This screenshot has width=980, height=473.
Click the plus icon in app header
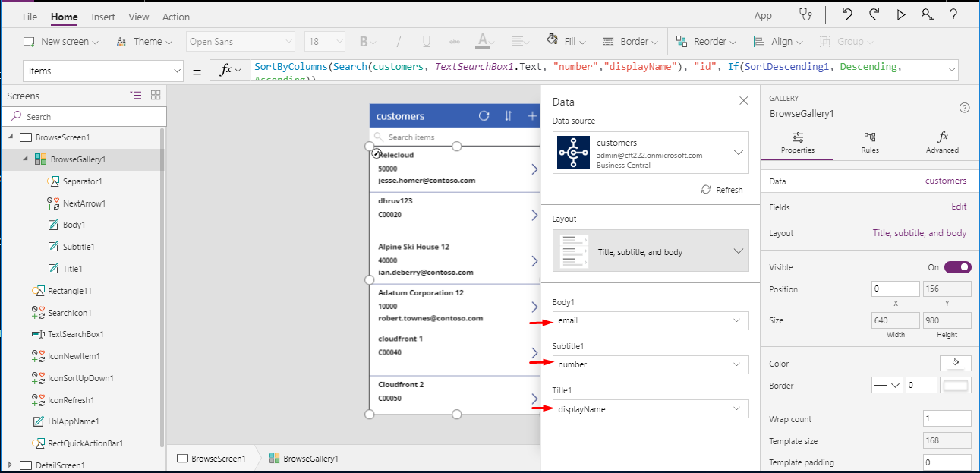[x=532, y=116]
